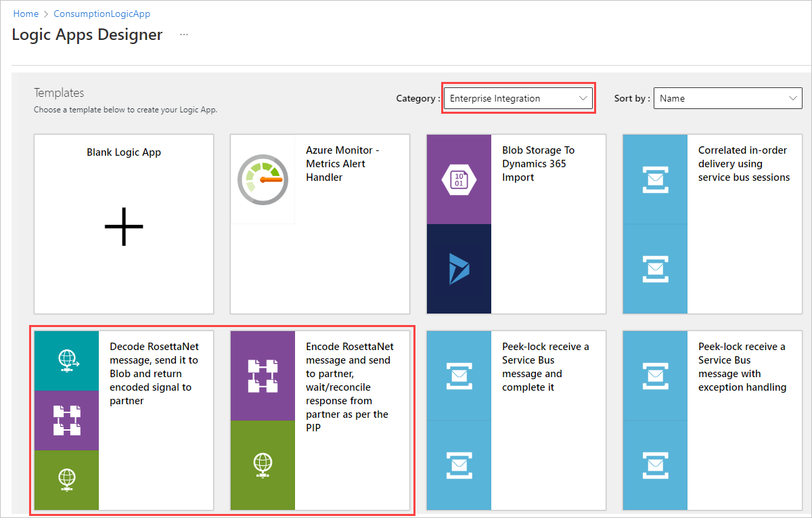Click the green globe icon in Encode RosettaNet template
The height and width of the screenshot is (518, 812).
click(x=263, y=465)
